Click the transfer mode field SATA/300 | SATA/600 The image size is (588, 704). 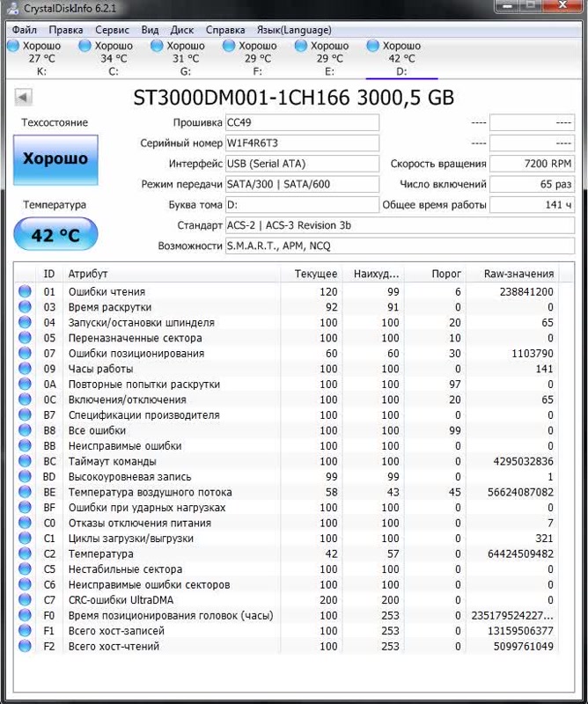302,184
